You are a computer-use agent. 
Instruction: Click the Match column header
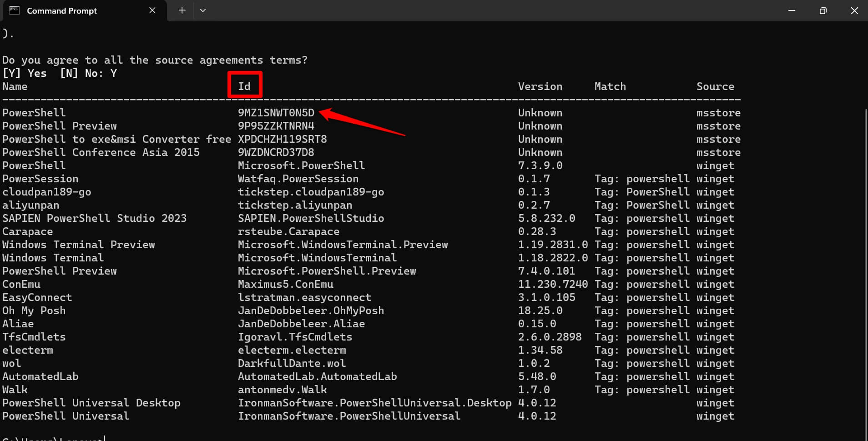(610, 86)
